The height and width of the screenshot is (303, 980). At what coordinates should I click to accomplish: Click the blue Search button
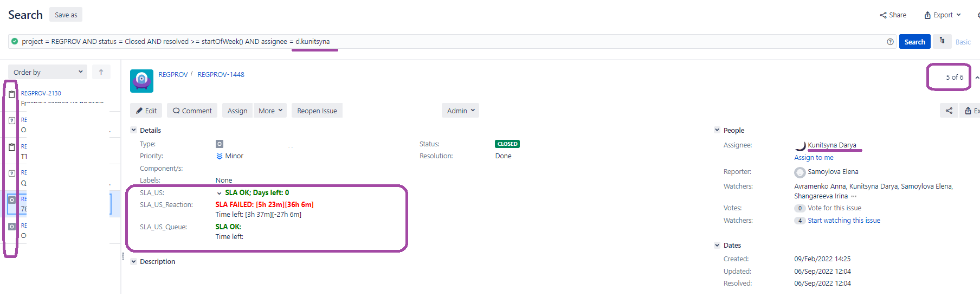[915, 42]
